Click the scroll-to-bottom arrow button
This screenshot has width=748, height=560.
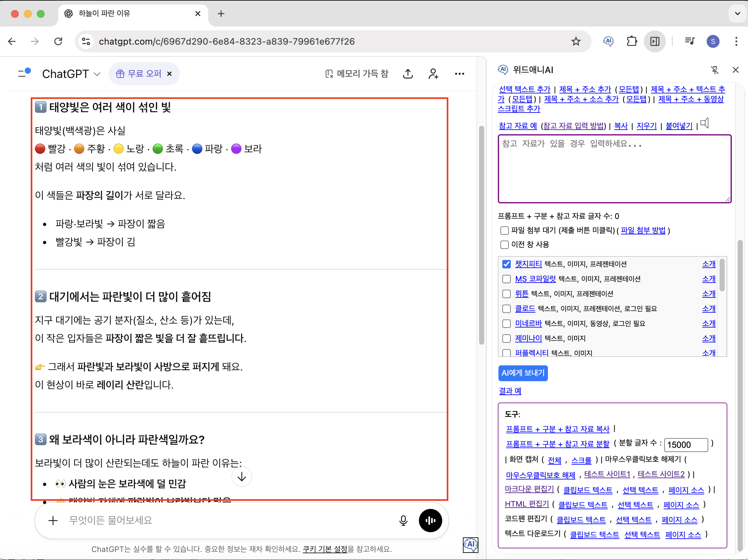point(241,477)
